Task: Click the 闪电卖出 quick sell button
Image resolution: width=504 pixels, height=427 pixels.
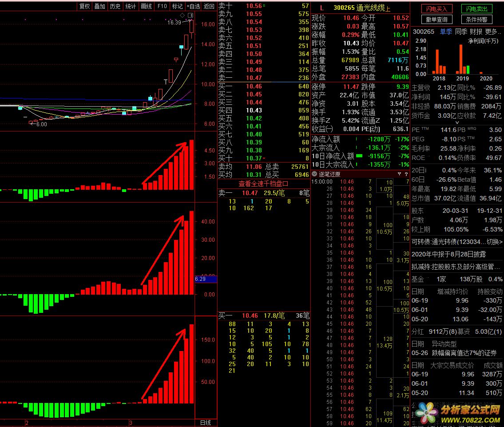Action: (x=476, y=9)
